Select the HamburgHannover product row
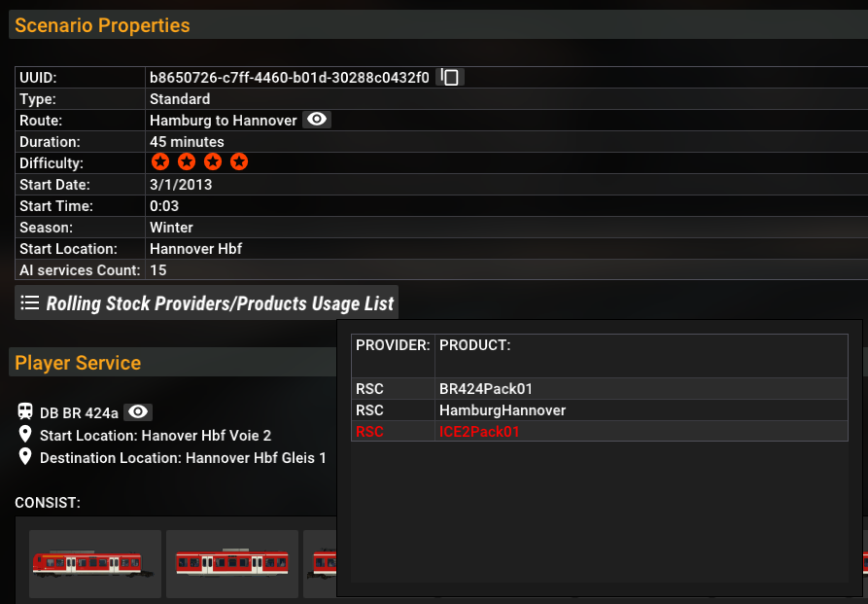The height and width of the screenshot is (604, 868). click(x=503, y=410)
